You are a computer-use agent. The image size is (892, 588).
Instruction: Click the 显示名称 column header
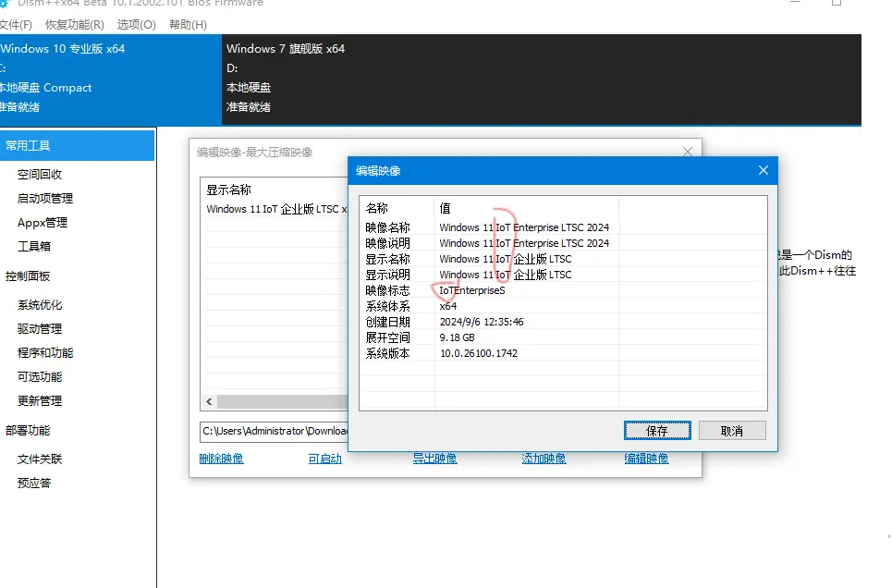(x=228, y=190)
